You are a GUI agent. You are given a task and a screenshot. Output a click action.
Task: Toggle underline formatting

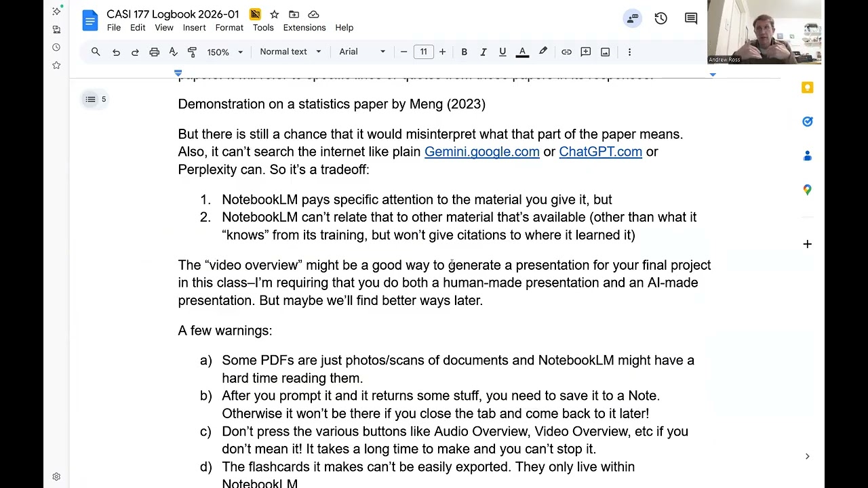tap(502, 52)
